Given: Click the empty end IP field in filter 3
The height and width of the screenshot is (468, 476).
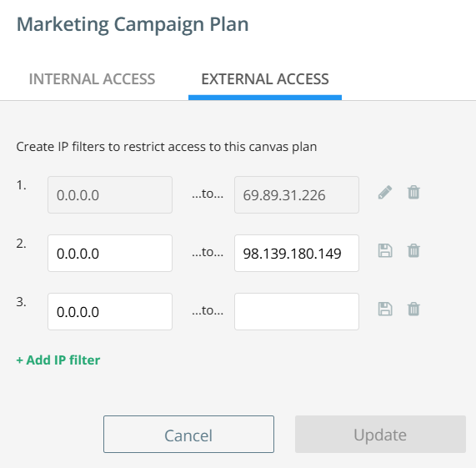Looking at the screenshot, I should click(297, 312).
